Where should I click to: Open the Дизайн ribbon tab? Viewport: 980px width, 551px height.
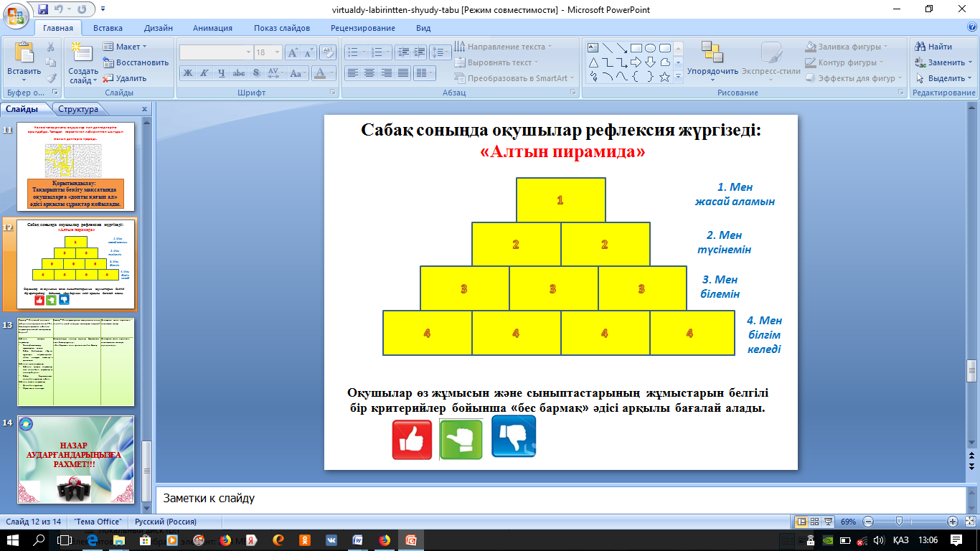click(157, 28)
